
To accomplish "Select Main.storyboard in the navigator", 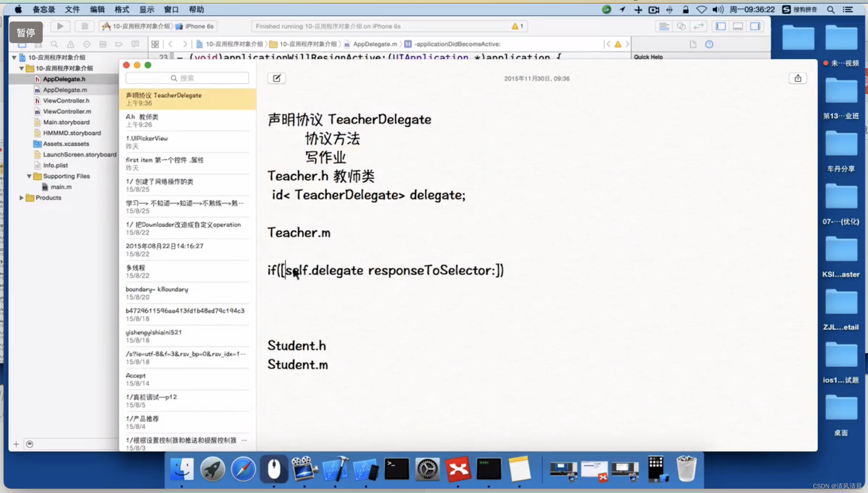I will [66, 122].
